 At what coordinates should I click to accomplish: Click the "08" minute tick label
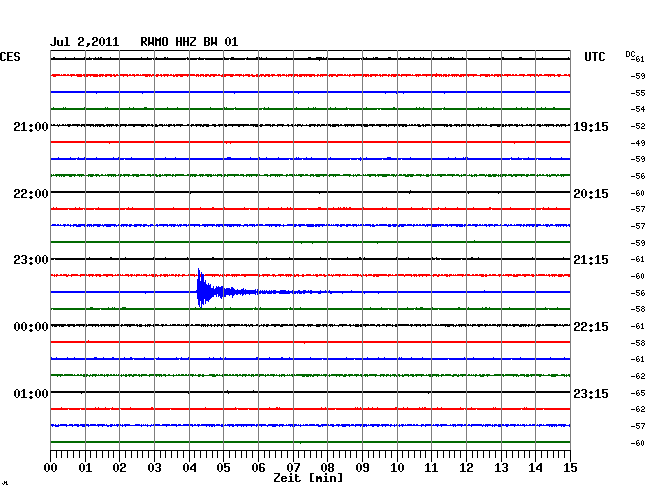click(x=327, y=468)
